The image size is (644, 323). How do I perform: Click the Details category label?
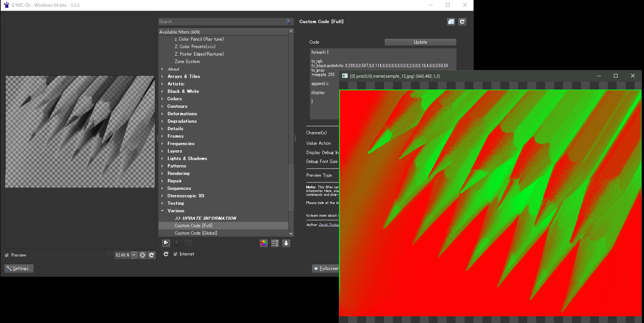pos(175,129)
